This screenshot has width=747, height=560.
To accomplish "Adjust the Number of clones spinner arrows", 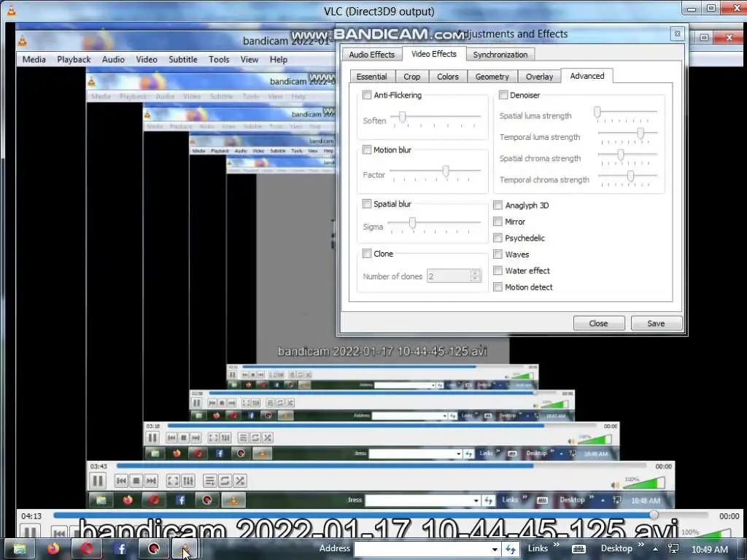I will coord(475,275).
